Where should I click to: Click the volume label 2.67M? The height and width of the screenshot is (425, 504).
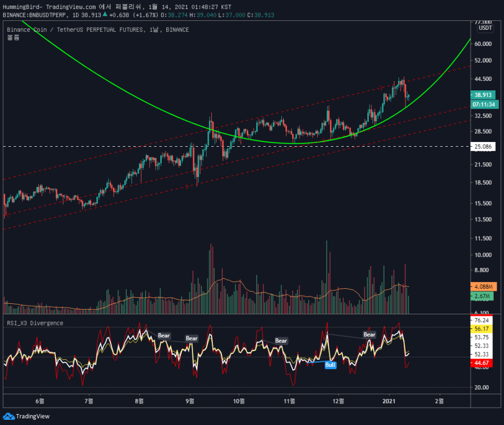(482, 296)
